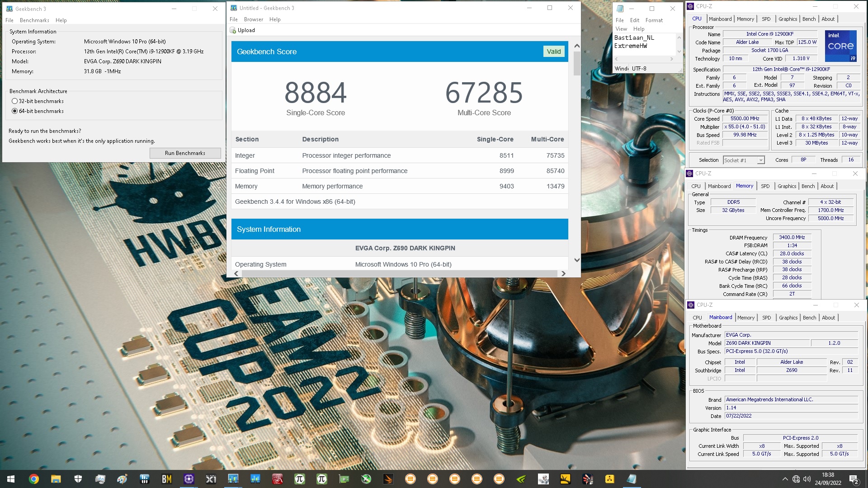Switch to Notepad via its taskbar icon
This screenshot has height=488, width=868.
632,479
